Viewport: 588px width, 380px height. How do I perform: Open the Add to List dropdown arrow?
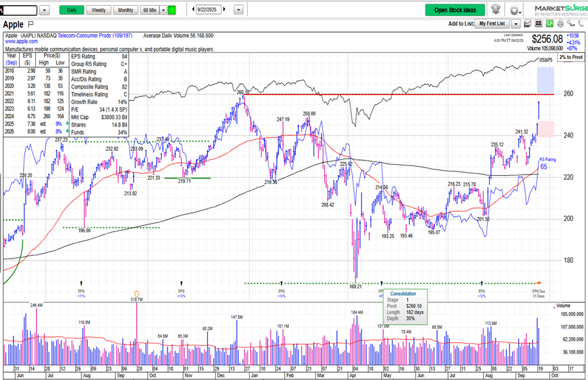click(516, 24)
